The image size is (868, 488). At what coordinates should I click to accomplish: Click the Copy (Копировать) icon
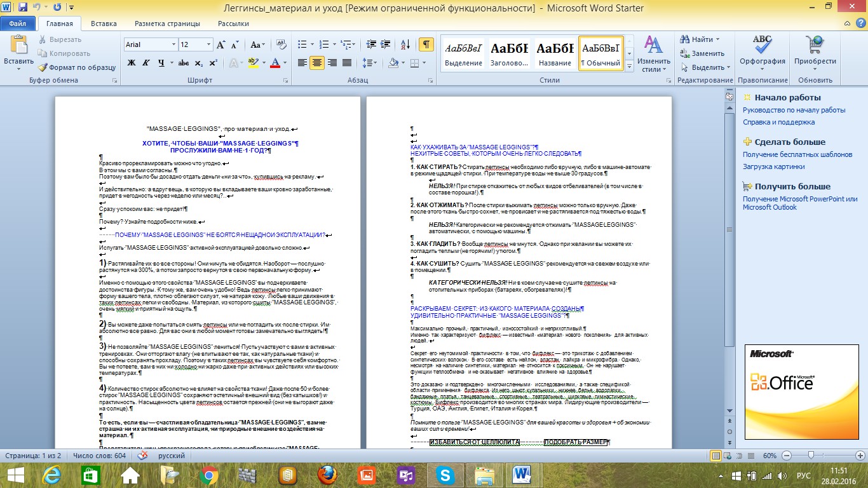[43, 53]
